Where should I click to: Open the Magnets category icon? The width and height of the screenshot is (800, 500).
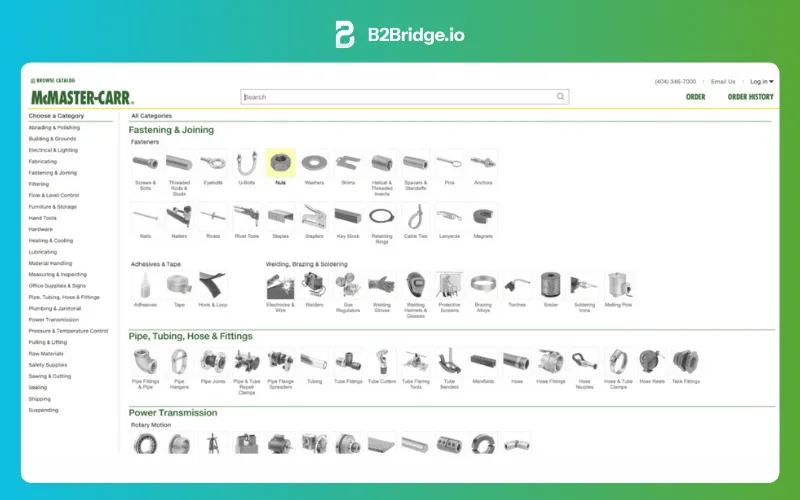click(483, 217)
